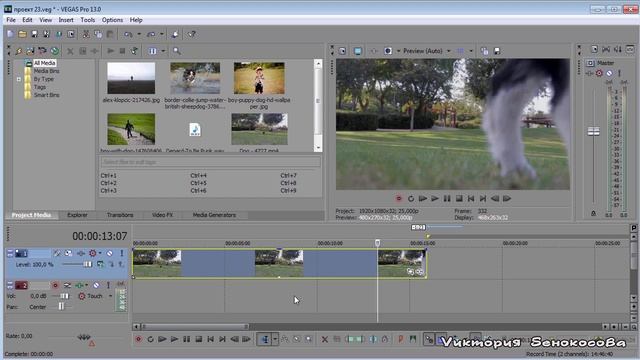The width and height of the screenshot is (640, 360).
Task: Expand the By Type tree node
Action: point(19,79)
